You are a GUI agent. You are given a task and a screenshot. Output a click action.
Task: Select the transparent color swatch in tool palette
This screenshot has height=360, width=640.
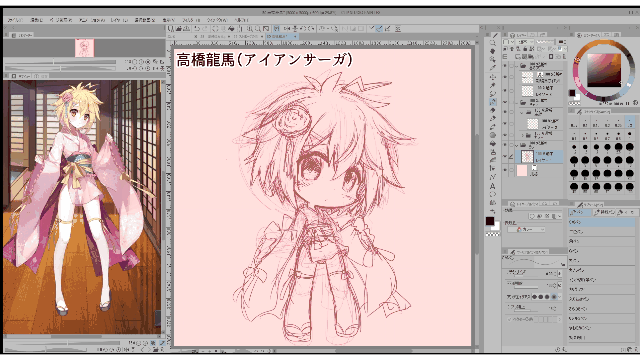coord(492,234)
